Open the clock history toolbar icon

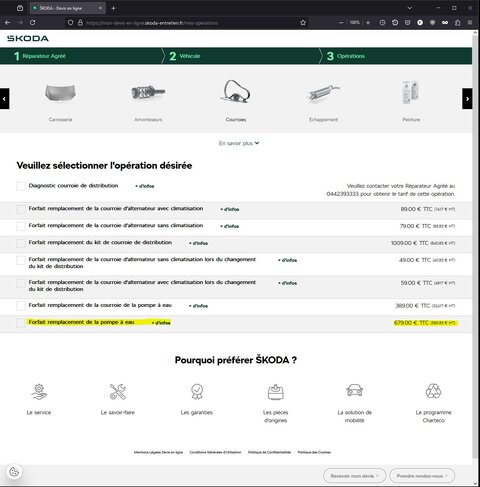(382, 23)
